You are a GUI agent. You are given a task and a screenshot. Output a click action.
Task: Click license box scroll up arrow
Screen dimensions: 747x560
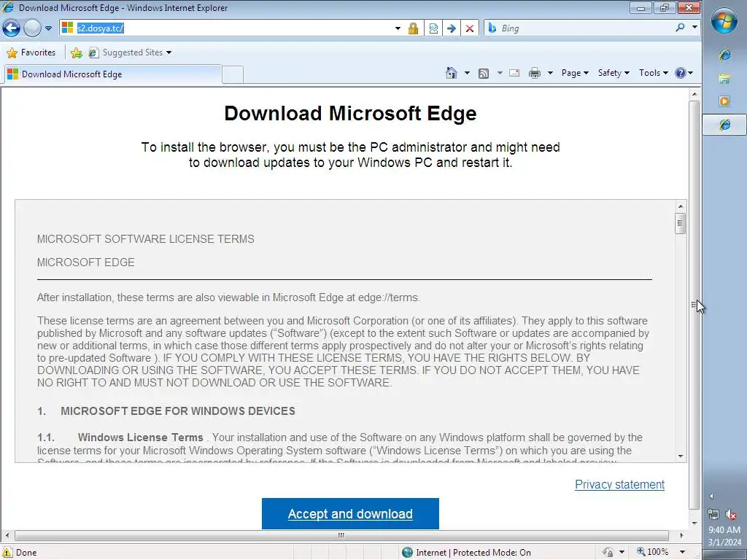pyautogui.click(x=681, y=206)
